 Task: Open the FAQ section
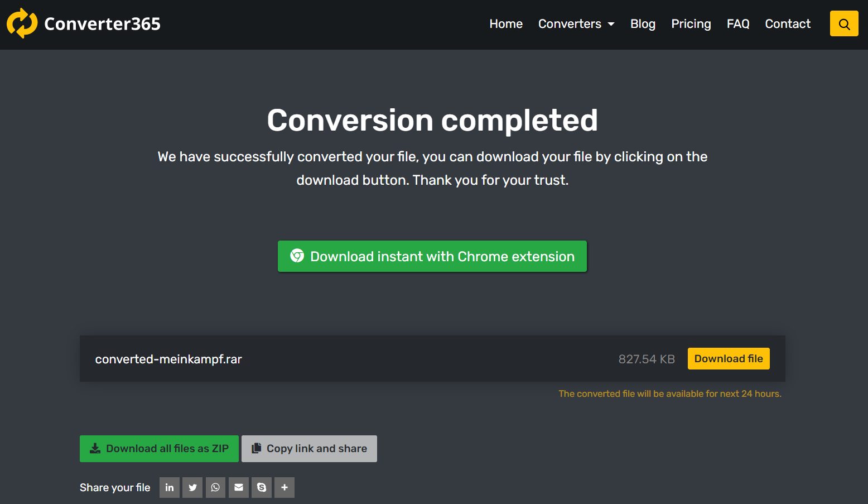tap(738, 23)
